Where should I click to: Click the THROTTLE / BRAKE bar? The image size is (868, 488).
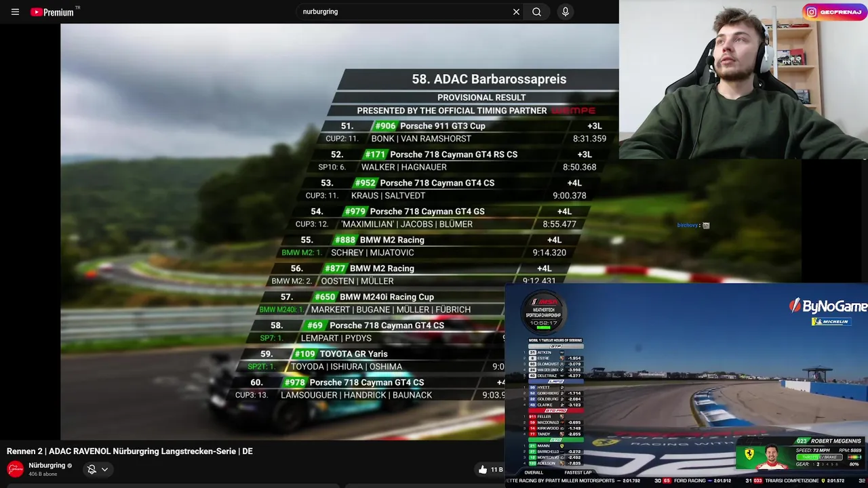point(819,457)
